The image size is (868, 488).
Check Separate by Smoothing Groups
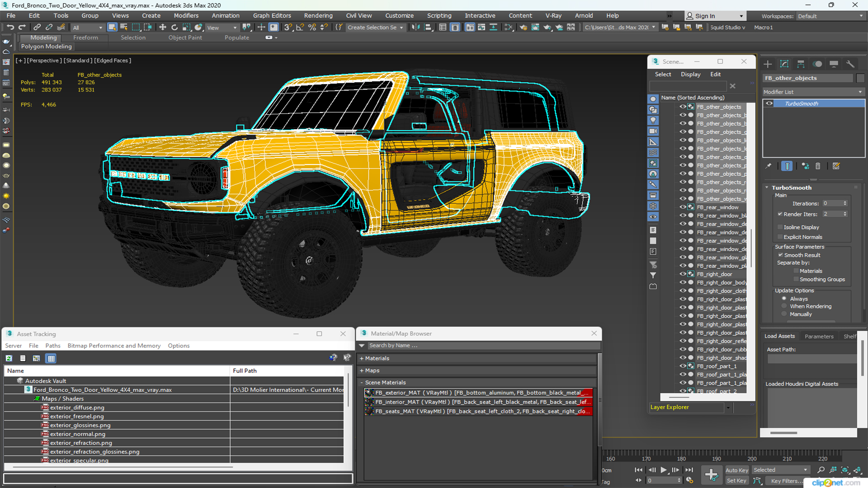[x=796, y=279]
